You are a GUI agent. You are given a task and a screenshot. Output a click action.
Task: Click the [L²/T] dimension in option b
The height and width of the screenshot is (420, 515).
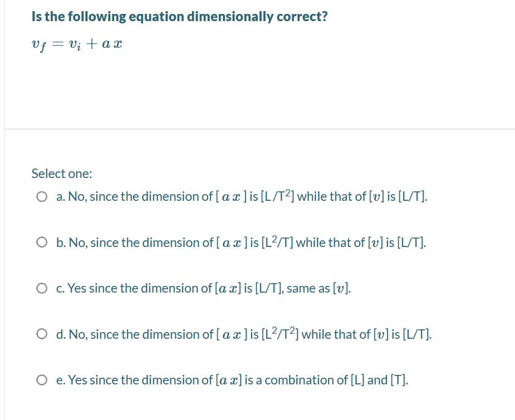(x=278, y=242)
